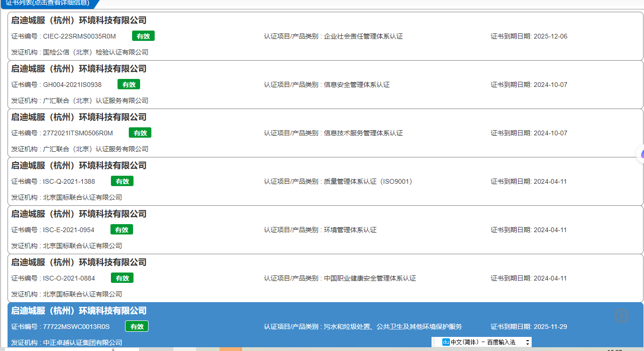Click expiry date 2024-10-07 of 2772021ITSM0506R0M row

point(550,133)
